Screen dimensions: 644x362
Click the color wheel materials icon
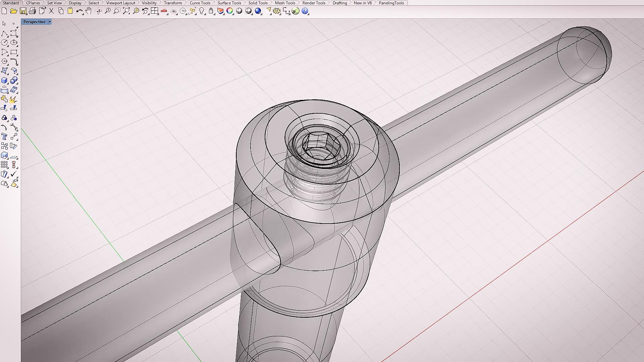pos(230,11)
